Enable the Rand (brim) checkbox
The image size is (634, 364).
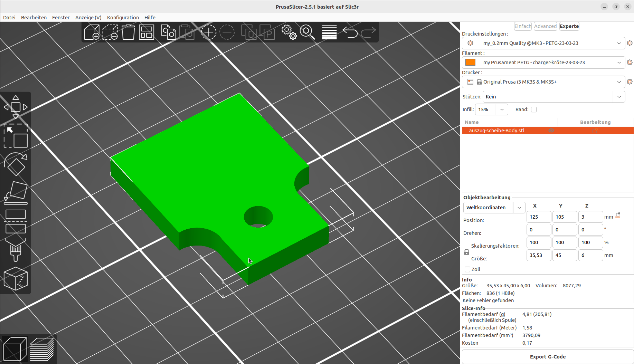pos(534,109)
